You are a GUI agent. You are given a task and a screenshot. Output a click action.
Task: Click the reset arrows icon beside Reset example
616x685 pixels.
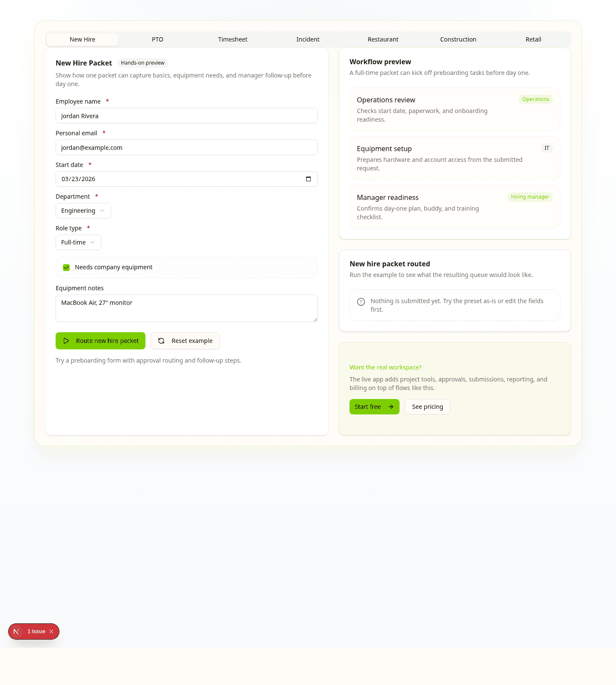(161, 341)
